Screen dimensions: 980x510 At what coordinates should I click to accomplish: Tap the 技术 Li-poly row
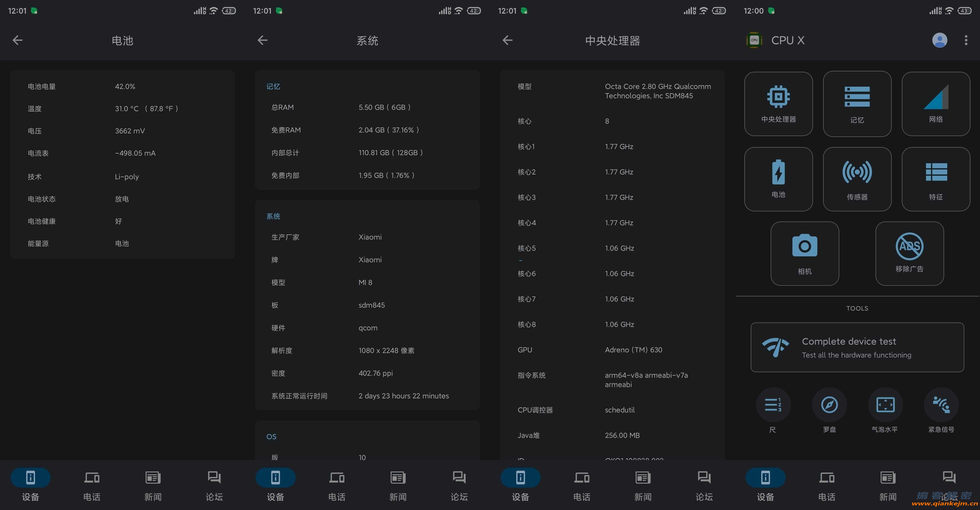pos(122,177)
